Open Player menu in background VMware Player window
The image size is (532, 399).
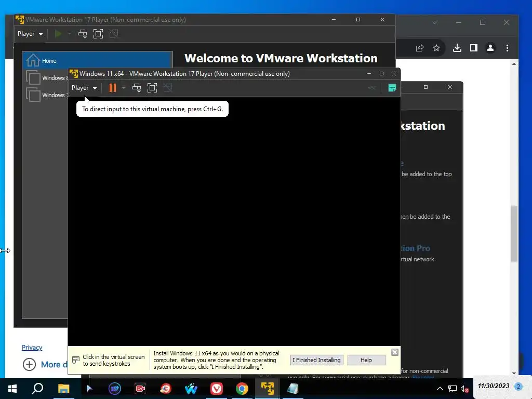click(x=30, y=34)
